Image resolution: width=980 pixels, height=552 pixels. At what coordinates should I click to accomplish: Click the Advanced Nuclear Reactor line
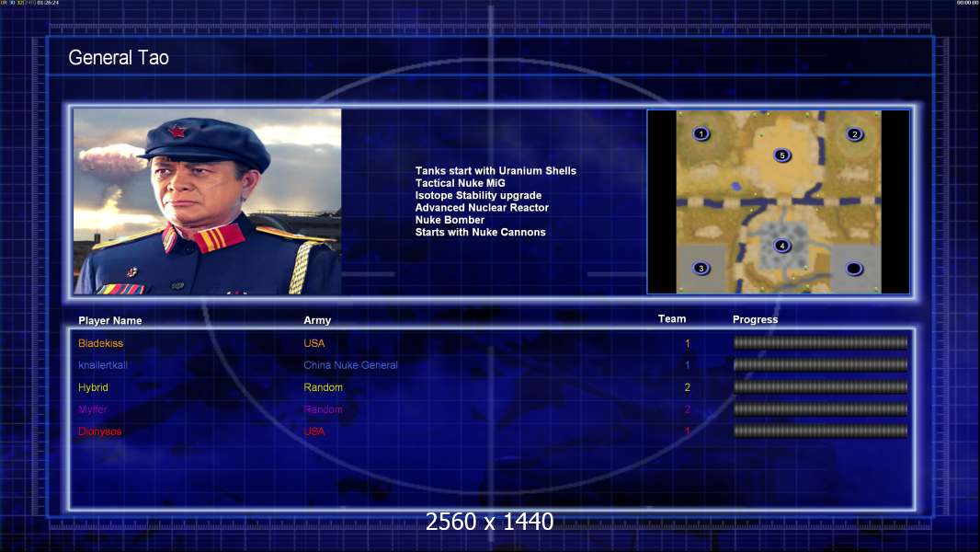(x=482, y=208)
